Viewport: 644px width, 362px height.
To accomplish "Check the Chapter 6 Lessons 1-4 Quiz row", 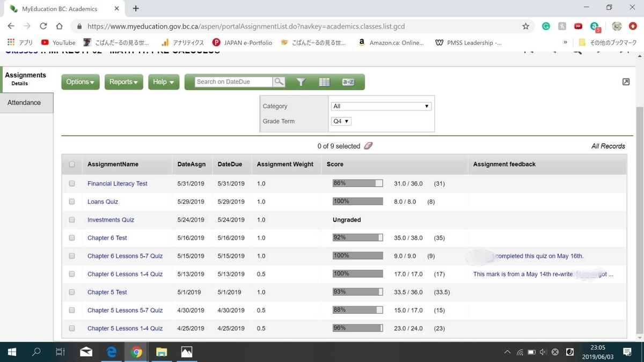I will [x=72, y=274].
